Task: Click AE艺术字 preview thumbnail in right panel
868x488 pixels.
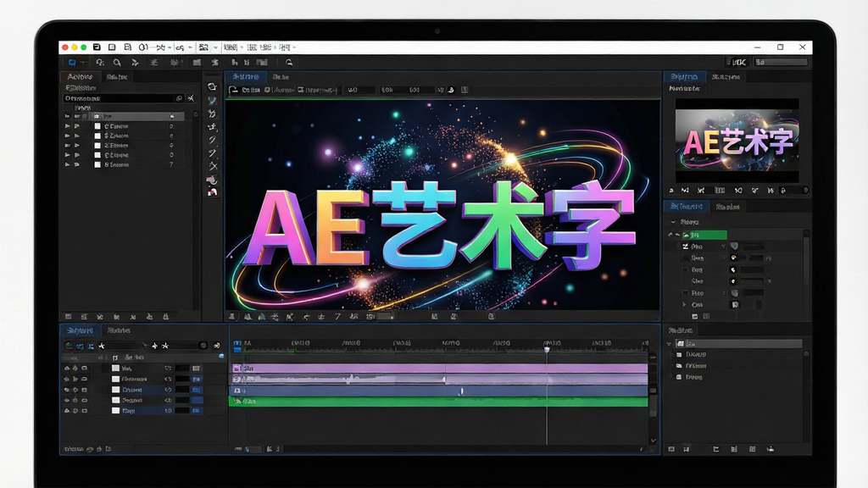Action: point(737,141)
